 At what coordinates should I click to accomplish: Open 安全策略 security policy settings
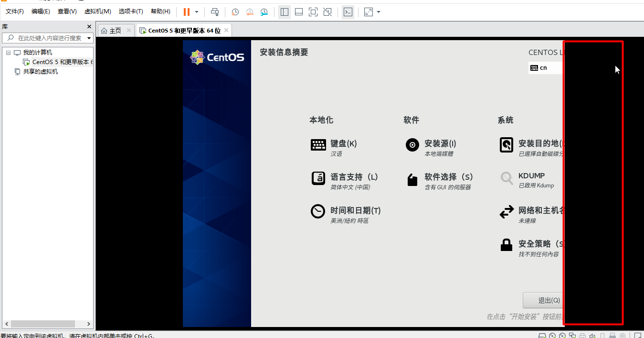tap(531, 248)
